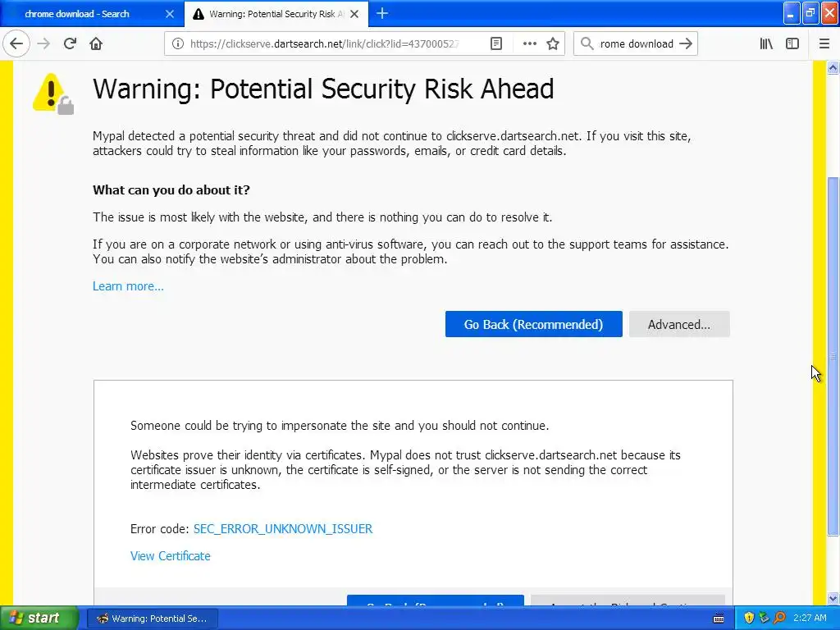Open a new tab with plus button

382,13
